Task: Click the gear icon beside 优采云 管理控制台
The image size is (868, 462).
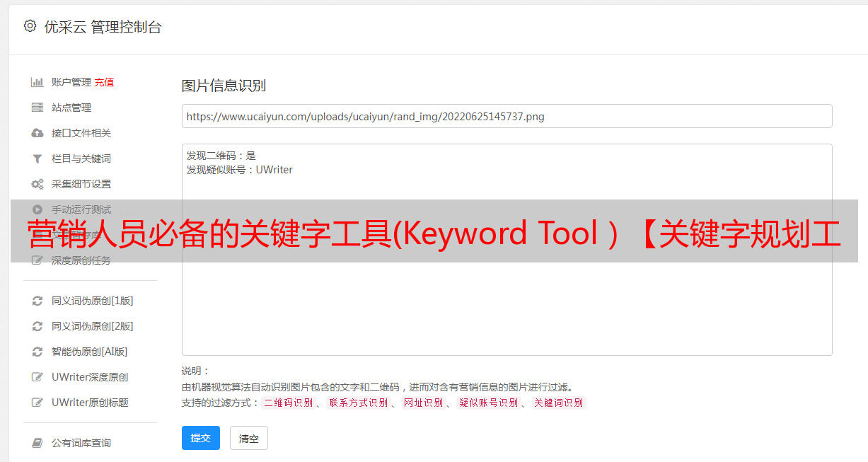Action: [x=30, y=26]
